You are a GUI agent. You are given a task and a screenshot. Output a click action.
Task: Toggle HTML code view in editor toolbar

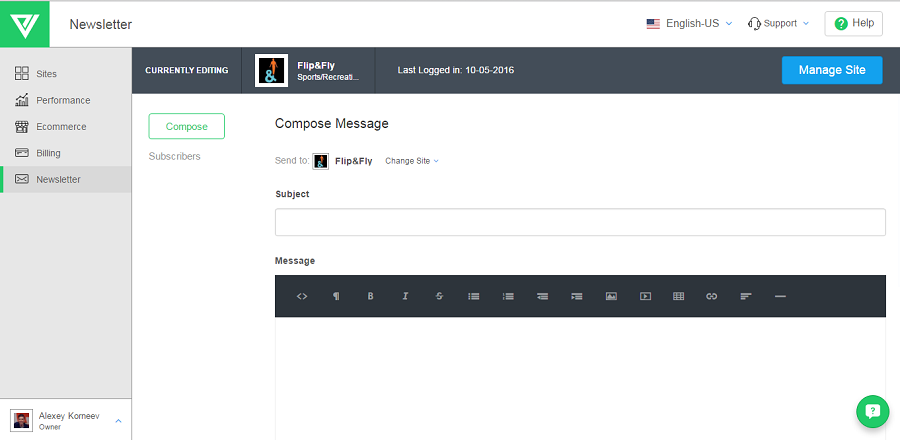pyautogui.click(x=302, y=296)
